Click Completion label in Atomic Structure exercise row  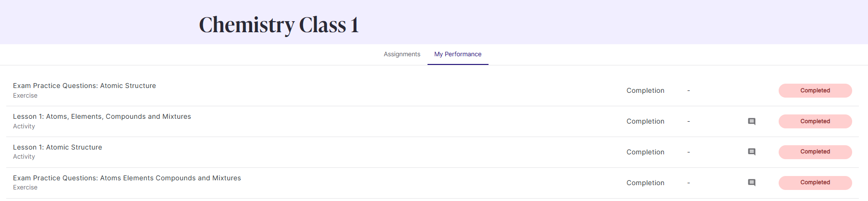point(646,90)
